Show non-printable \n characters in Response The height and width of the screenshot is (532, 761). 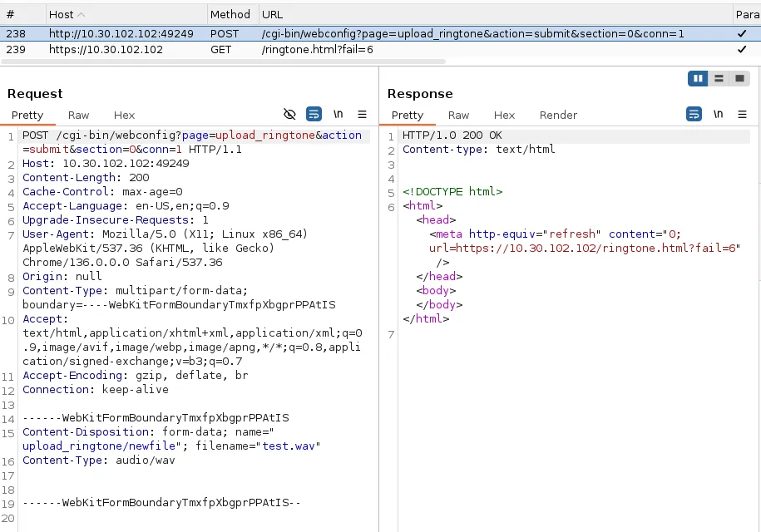click(x=719, y=115)
